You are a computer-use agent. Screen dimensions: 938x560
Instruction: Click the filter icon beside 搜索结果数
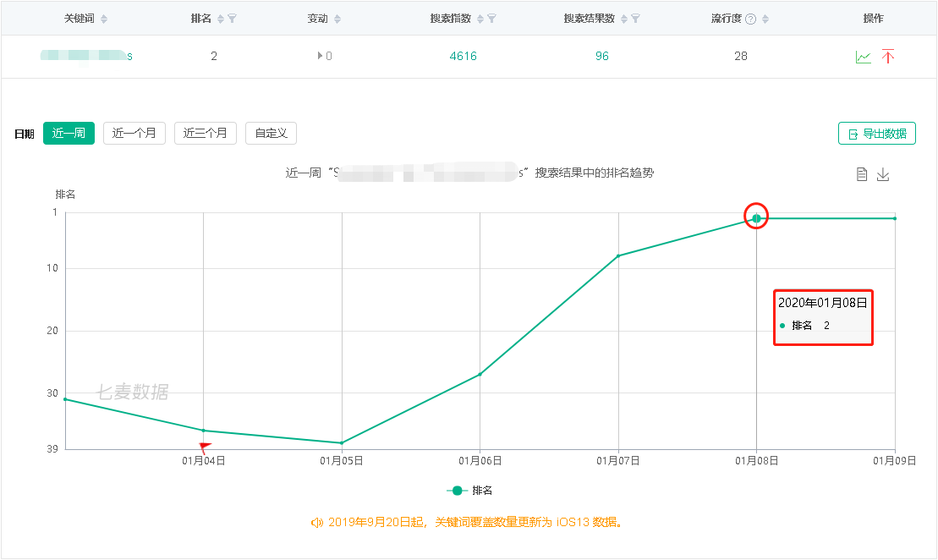tap(636, 19)
